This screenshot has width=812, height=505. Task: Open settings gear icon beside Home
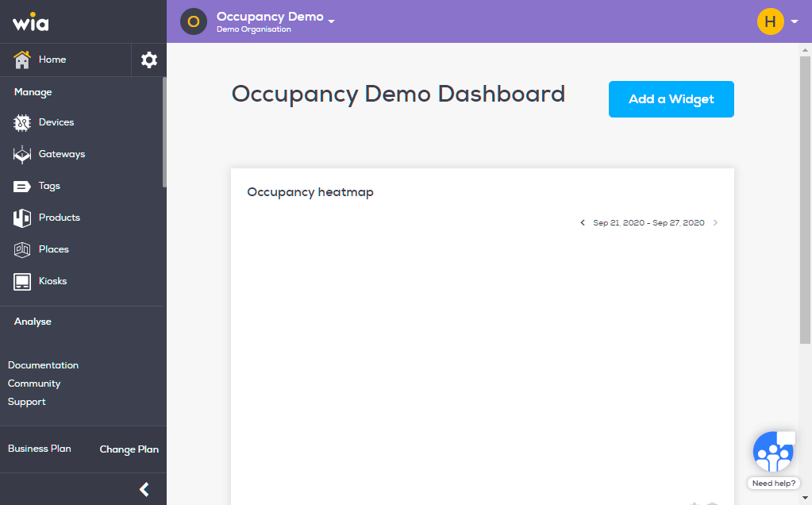point(149,60)
